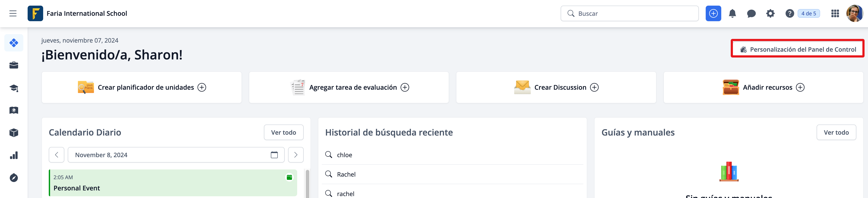Viewport: 868px width, 198px height.
Task: Go to the next calendar day
Action: click(295, 155)
